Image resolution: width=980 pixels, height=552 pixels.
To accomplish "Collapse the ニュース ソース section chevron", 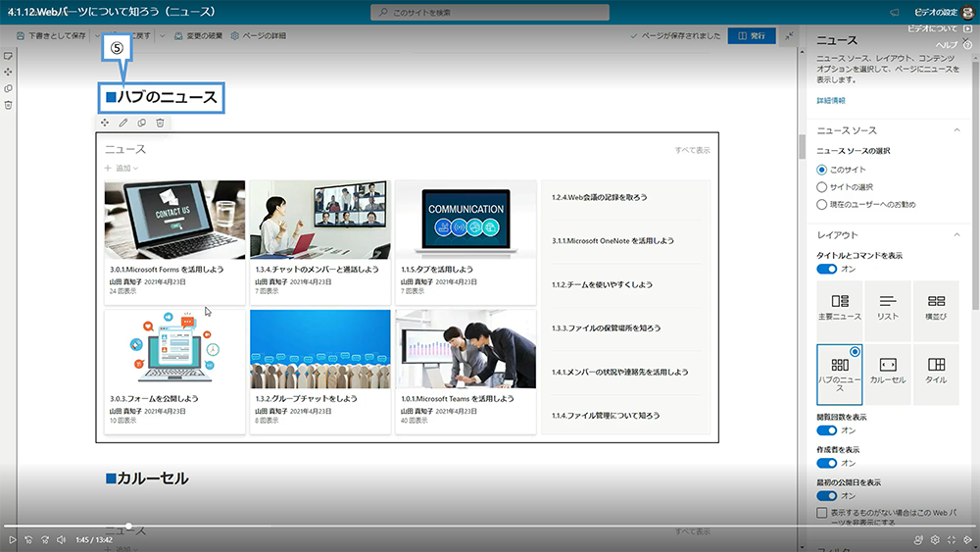I will (956, 130).
